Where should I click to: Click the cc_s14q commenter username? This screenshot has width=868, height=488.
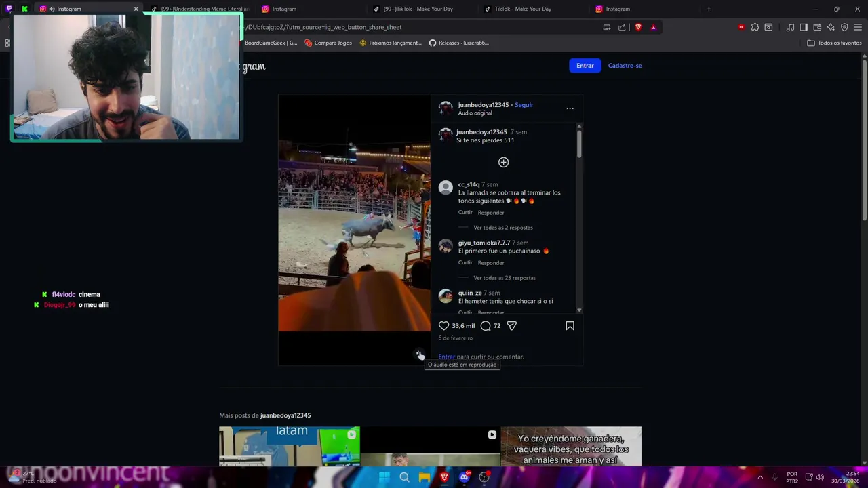(x=469, y=184)
